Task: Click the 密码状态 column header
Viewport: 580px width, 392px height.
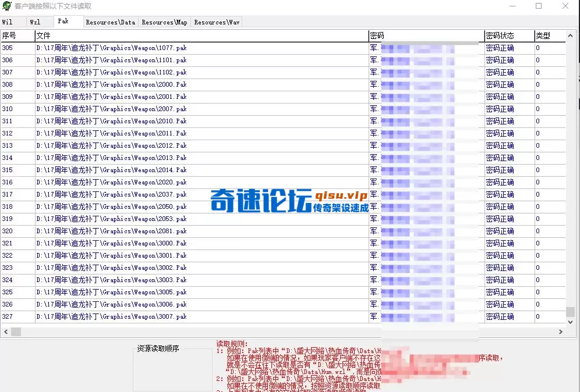Action: pyautogui.click(x=502, y=35)
